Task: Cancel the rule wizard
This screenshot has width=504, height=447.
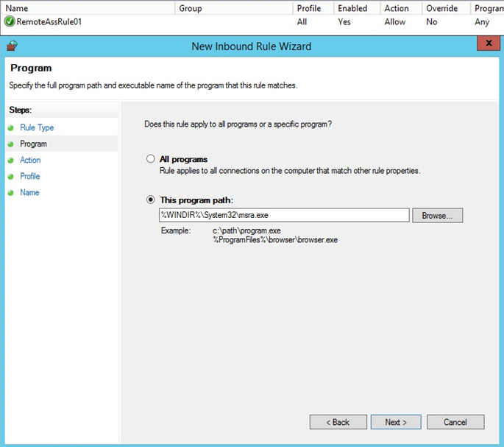Action: pos(455,422)
